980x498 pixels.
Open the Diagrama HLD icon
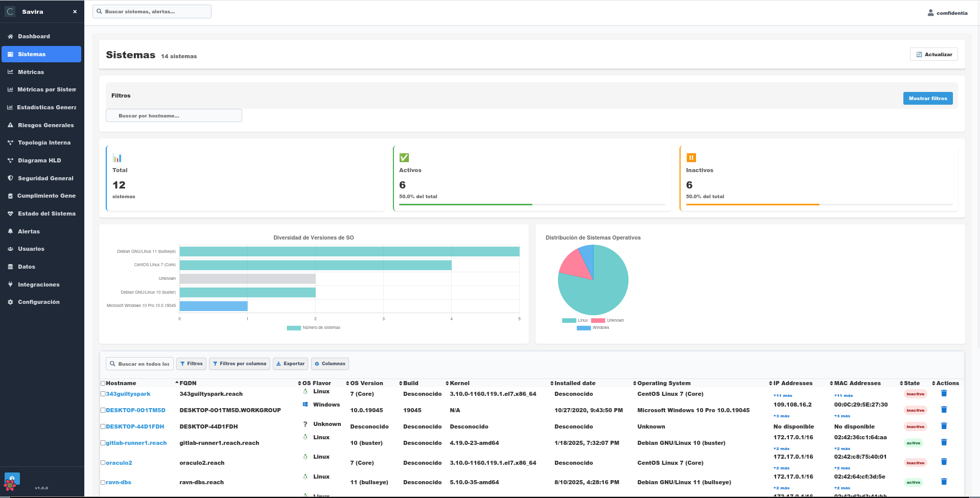click(x=10, y=160)
